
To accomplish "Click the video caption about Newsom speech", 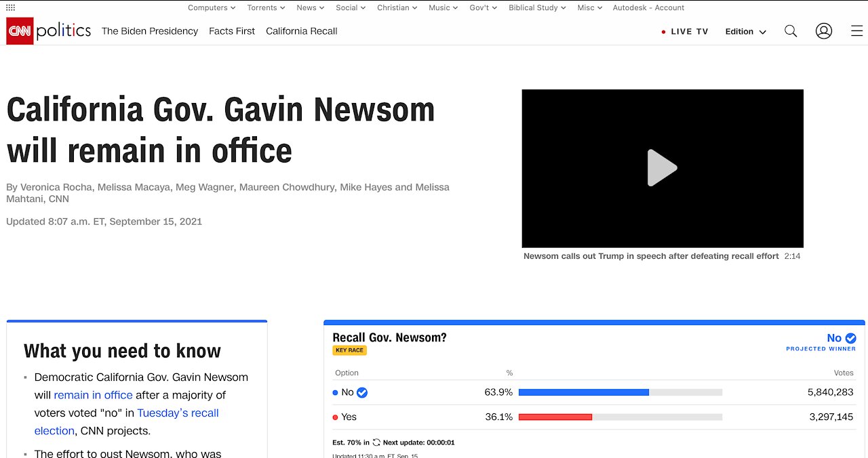I will 651,256.
